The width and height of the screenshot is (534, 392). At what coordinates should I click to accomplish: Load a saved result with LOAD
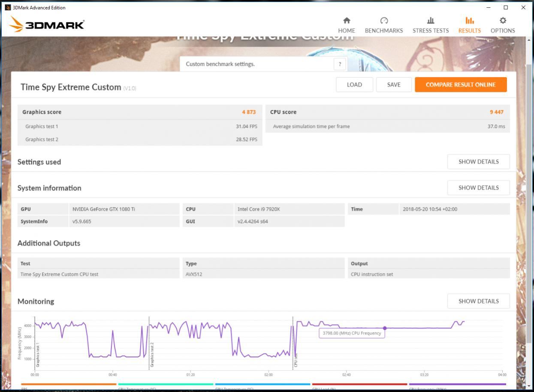(354, 84)
